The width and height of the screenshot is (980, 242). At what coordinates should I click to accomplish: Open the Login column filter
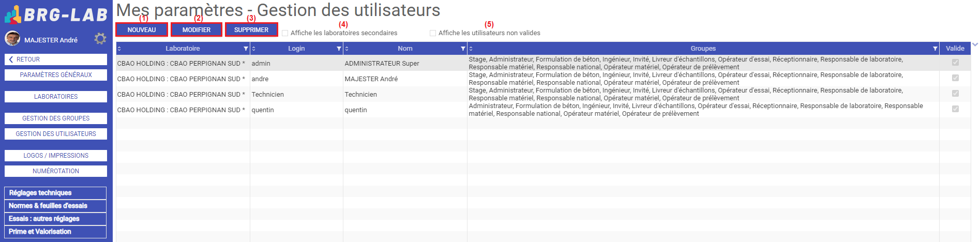pyautogui.click(x=339, y=49)
